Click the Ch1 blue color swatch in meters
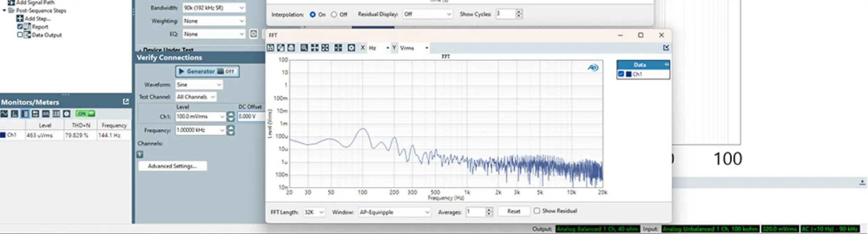The width and height of the screenshot is (868, 234). [3, 135]
